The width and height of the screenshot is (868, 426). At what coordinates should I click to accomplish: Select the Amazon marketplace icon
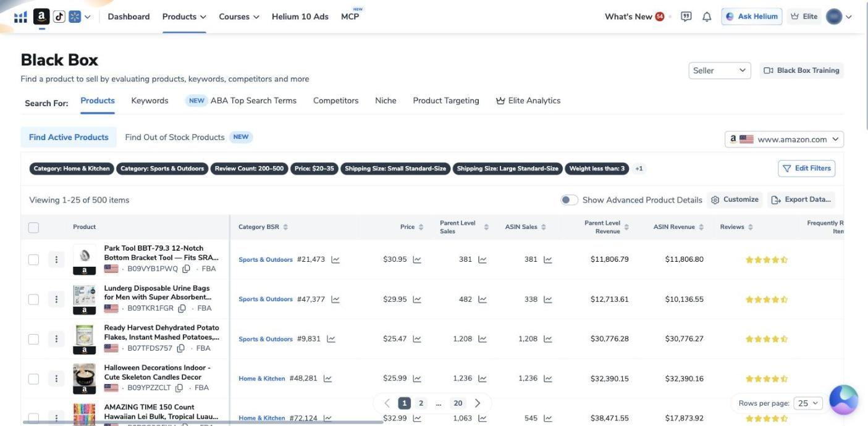41,17
